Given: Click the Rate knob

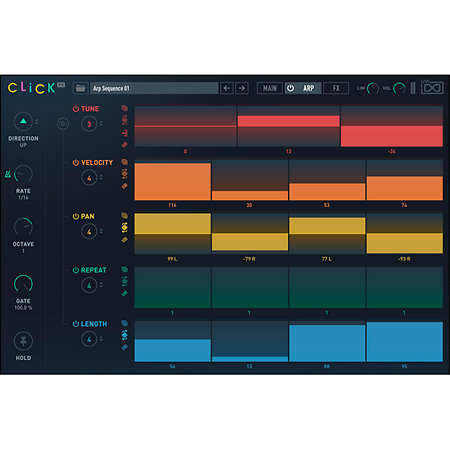Looking at the screenshot, I should [23, 174].
